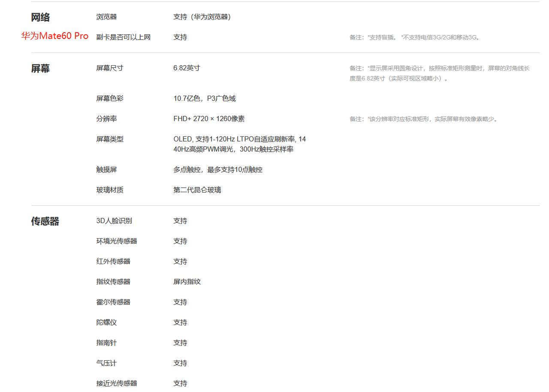The width and height of the screenshot is (549, 392).
Task: Click the 指纹传感器 row label
Action: [114, 282]
